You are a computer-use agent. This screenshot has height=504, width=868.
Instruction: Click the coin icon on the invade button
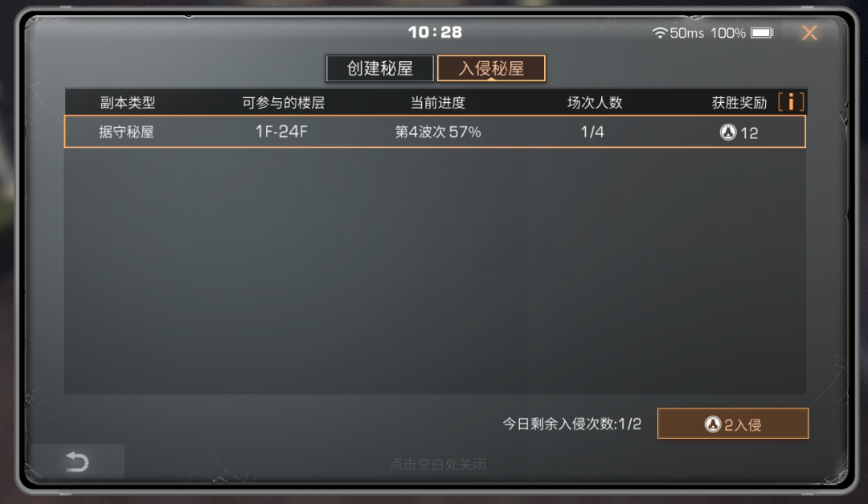point(713,424)
